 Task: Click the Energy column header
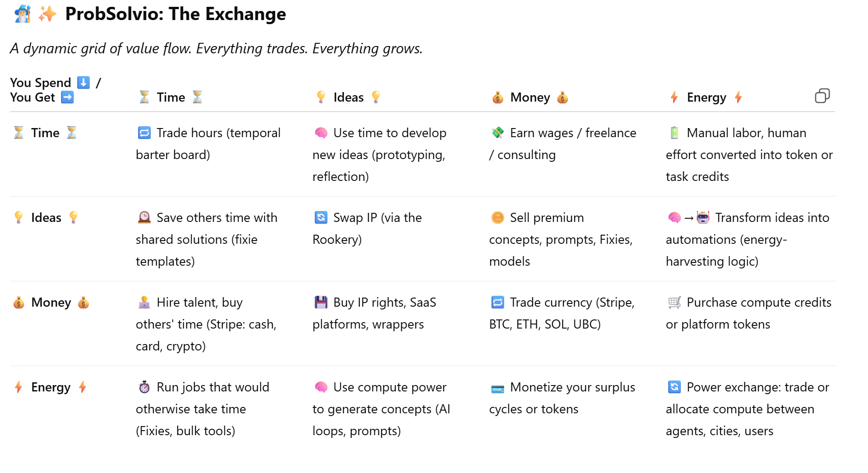coord(706,97)
